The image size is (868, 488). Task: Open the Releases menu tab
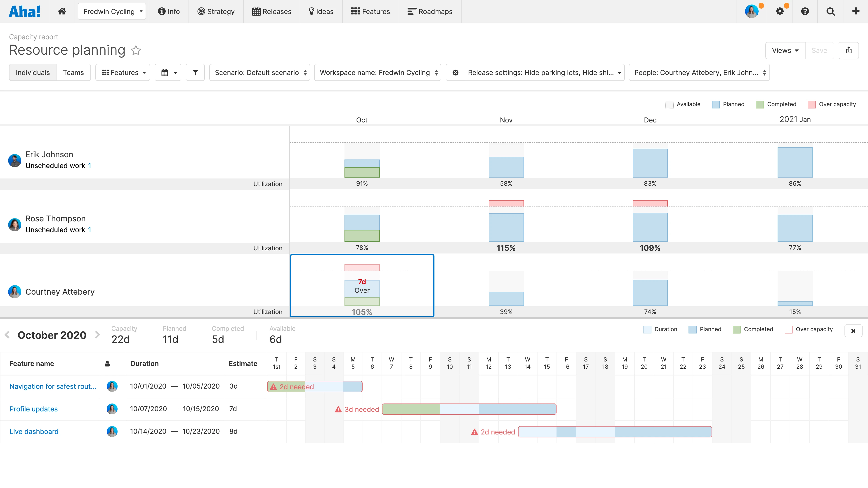point(271,12)
